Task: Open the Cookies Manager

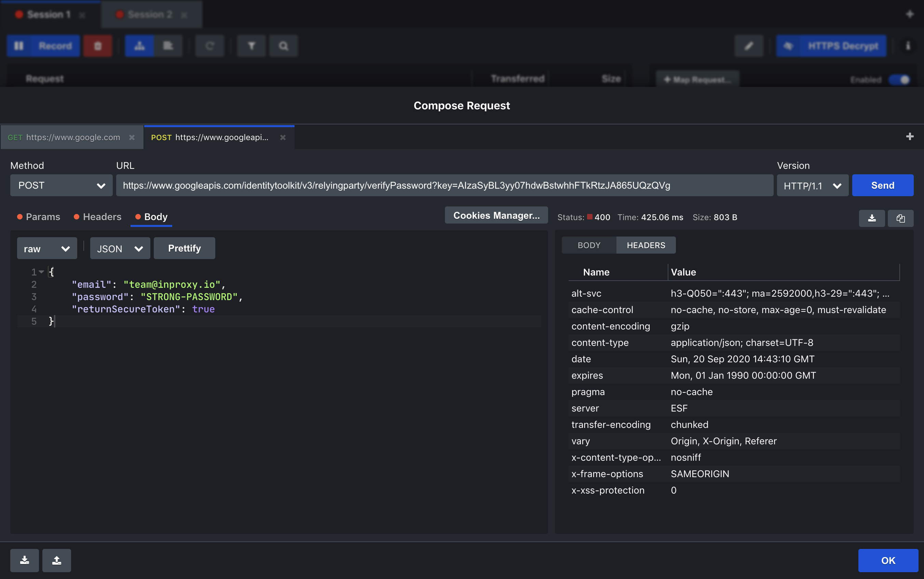Action: [x=496, y=215]
